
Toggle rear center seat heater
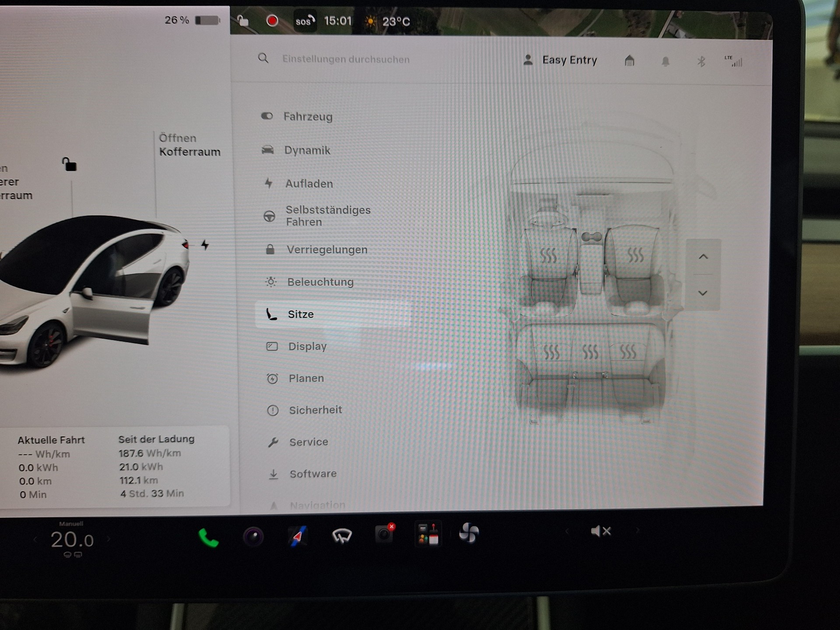590,352
